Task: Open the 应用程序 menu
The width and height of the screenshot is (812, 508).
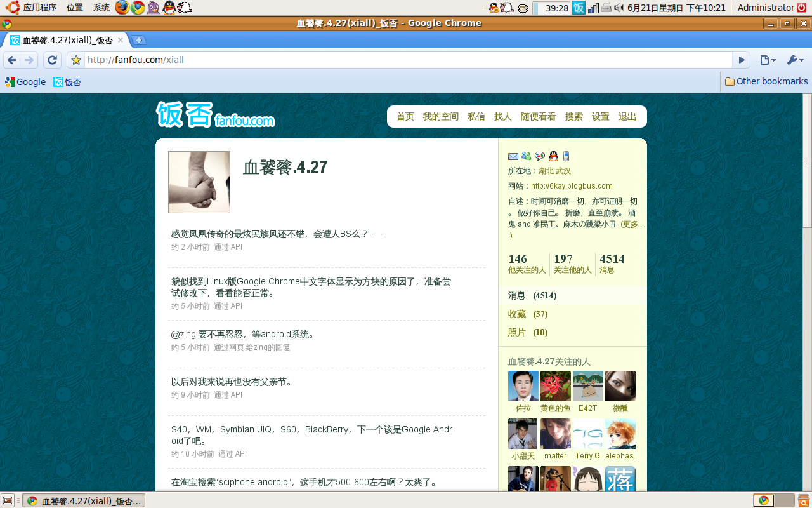Action: (39, 8)
